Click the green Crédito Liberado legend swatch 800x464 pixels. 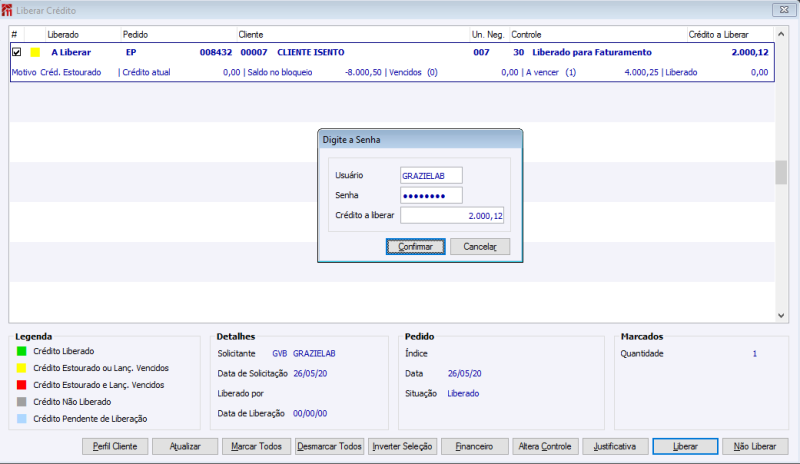click(x=21, y=351)
